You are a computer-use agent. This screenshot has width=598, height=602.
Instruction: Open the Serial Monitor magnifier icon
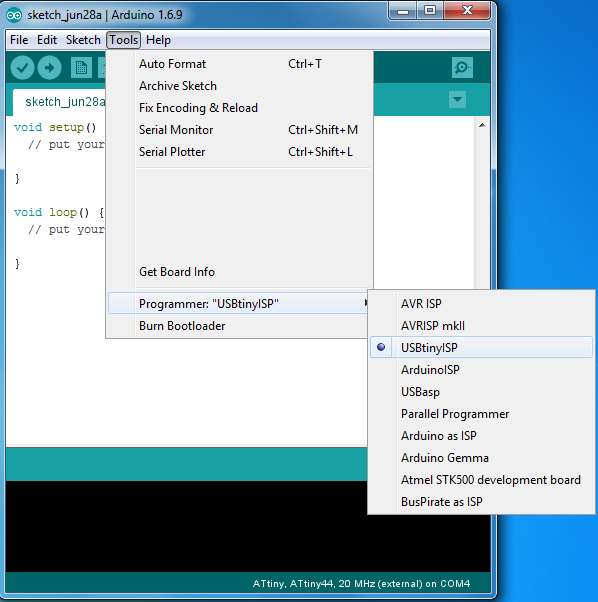[462, 68]
